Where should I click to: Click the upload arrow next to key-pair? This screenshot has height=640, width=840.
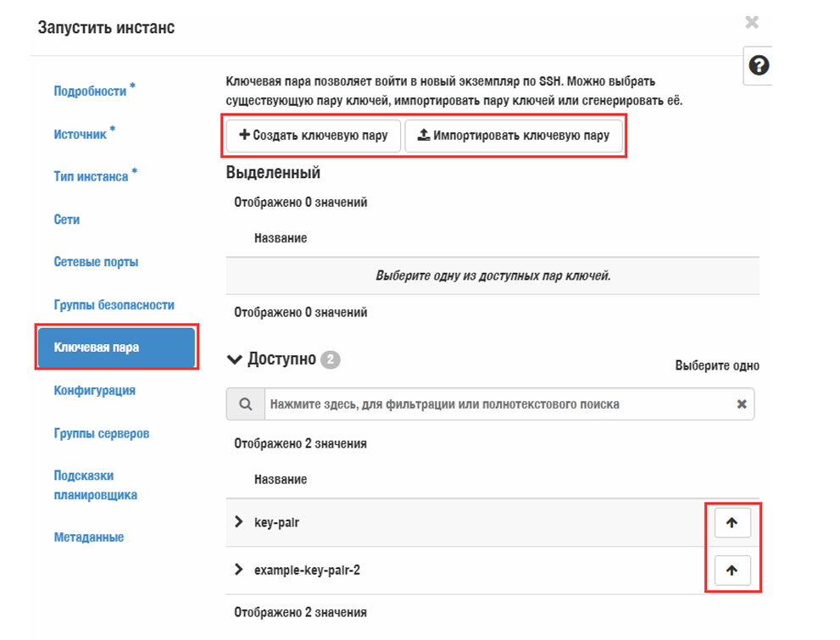tap(732, 523)
